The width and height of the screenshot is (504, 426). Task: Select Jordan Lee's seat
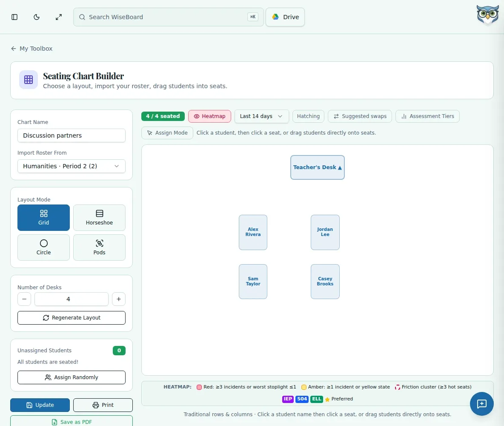tap(325, 232)
